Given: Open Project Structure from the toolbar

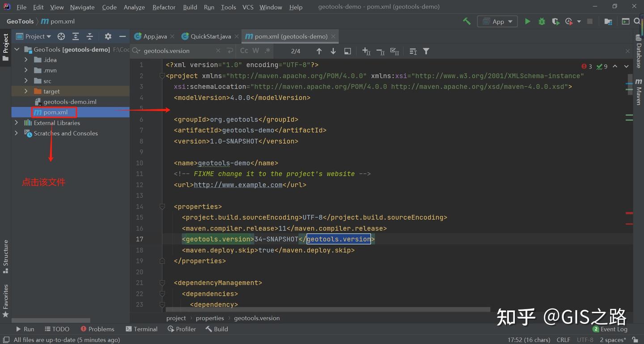Looking at the screenshot, I should [608, 21].
